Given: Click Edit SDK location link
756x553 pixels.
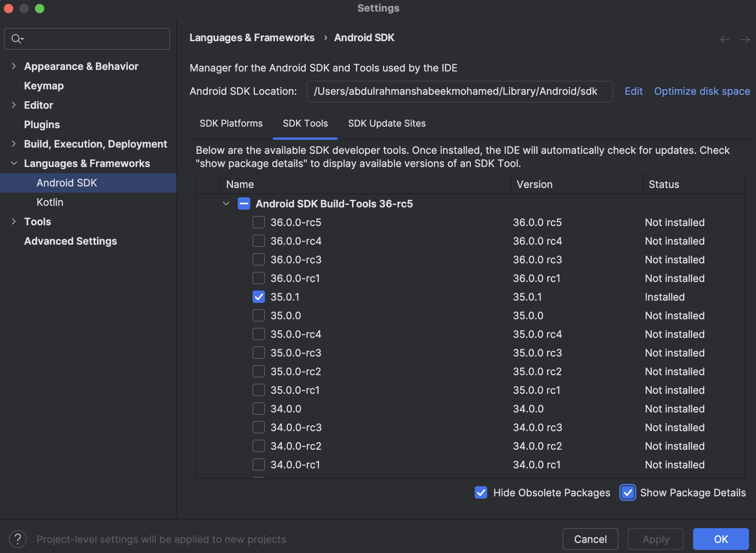Looking at the screenshot, I should point(634,91).
